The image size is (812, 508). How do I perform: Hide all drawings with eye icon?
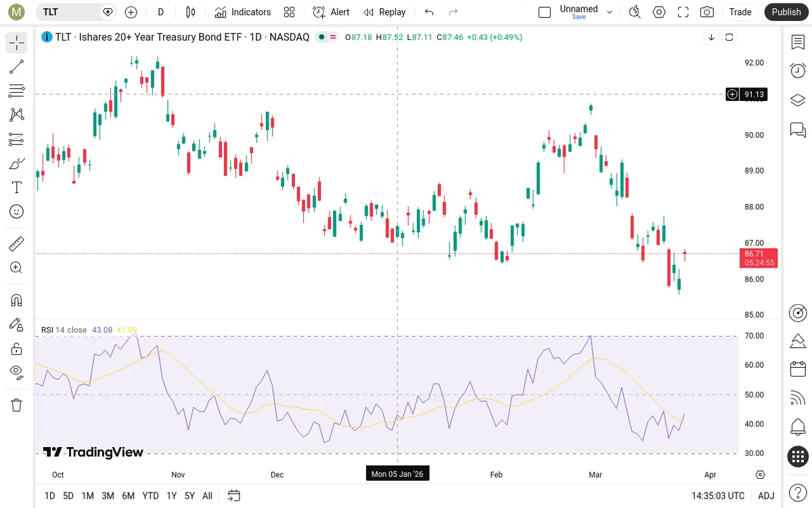click(x=17, y=372)
